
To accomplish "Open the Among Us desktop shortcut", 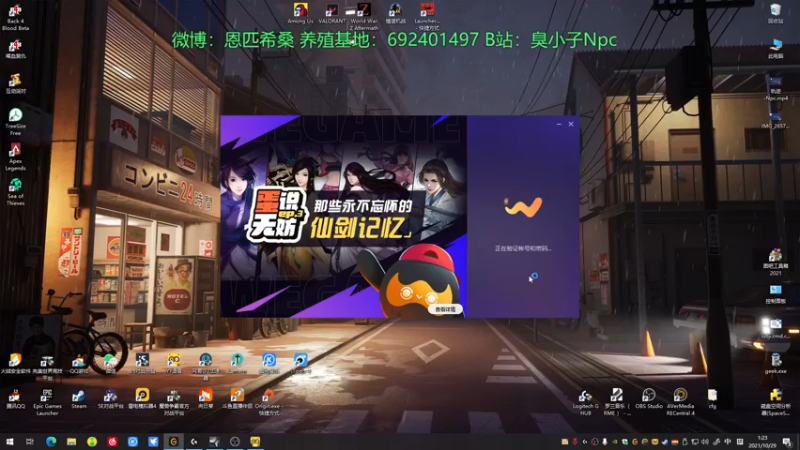I will (x=300, y=14).
